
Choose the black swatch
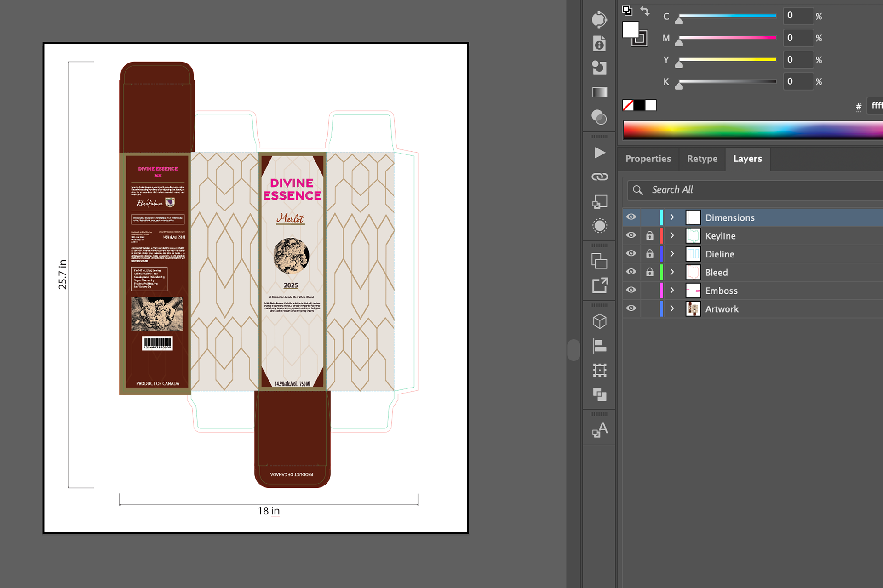click(639, 105)
